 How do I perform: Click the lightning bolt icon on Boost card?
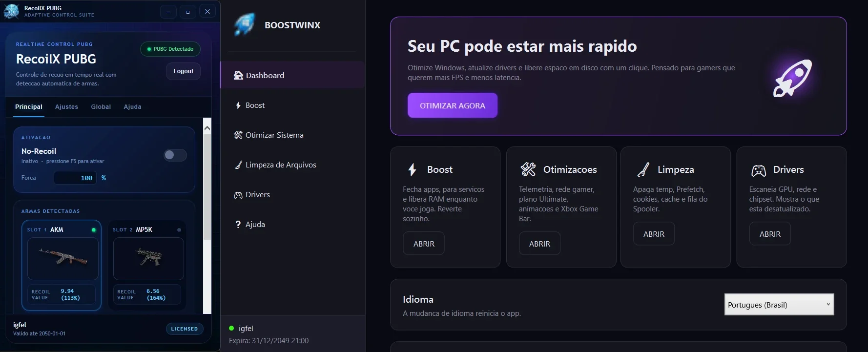pos(413,169)
